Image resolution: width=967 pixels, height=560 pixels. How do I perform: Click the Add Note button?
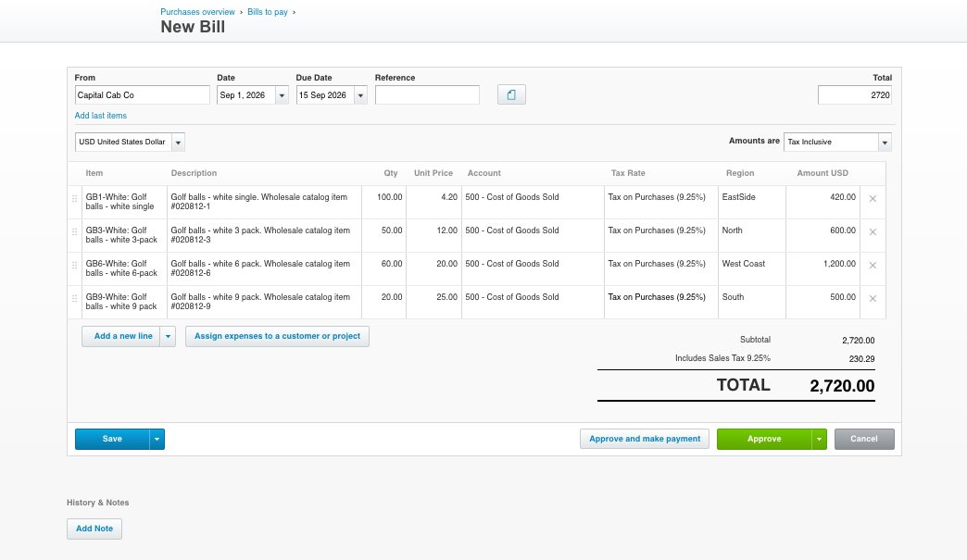tap(94, 529)
